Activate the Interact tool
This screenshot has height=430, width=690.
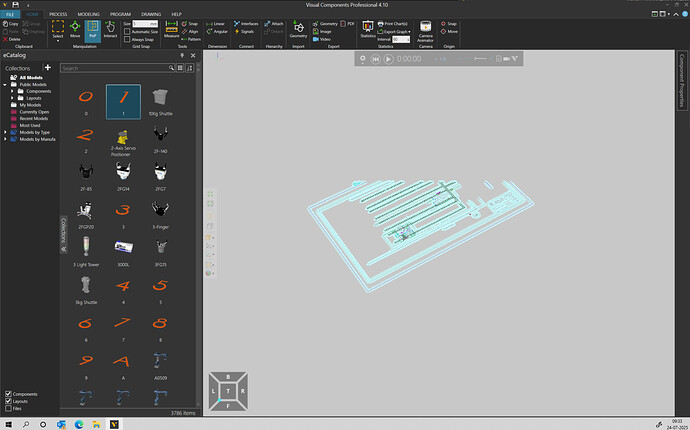pos(110,29)
